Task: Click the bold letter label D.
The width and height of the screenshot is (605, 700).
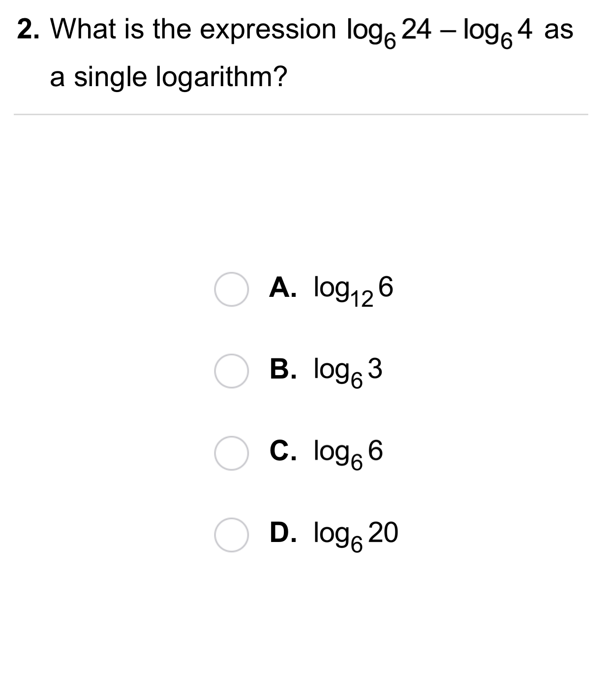Action: coord(282,533)
